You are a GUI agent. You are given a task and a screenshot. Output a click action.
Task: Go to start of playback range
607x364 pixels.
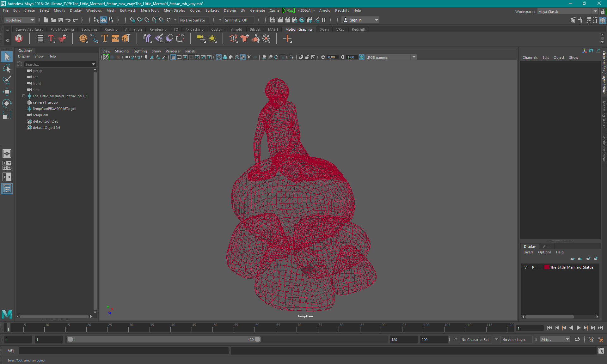(x=549, y=328)
